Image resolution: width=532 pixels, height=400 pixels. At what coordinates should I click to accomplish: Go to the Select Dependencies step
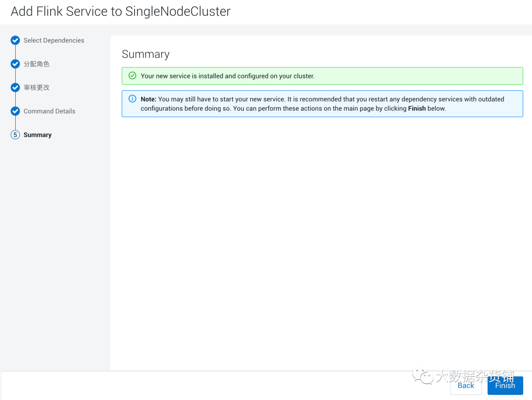coord(54,40)
